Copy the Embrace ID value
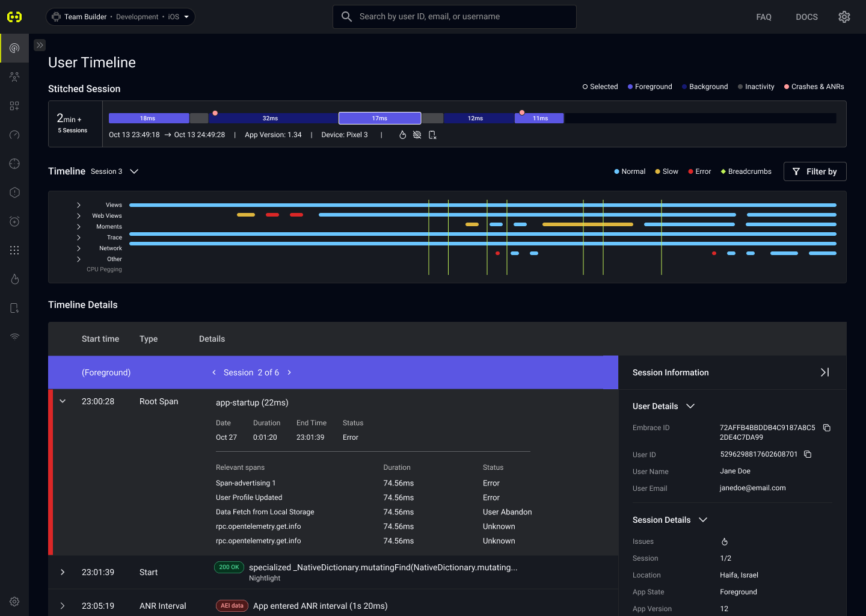Image resolution: width=866 pixels, height=616 pixels. coord(827,428)
